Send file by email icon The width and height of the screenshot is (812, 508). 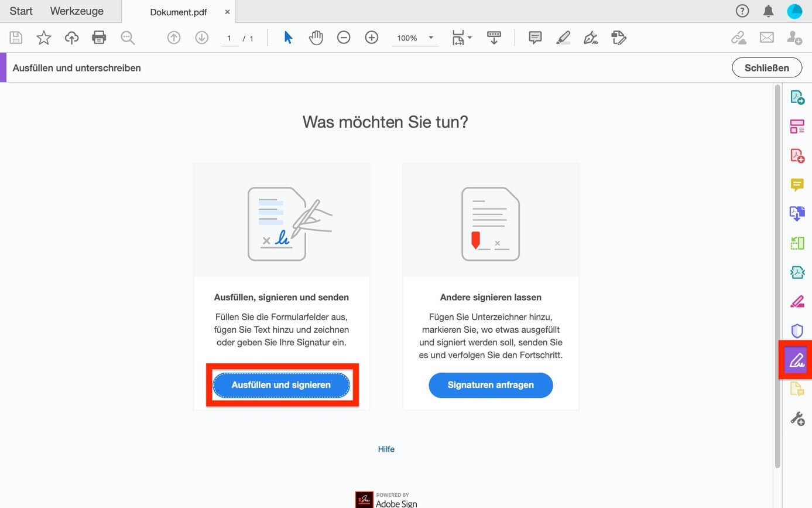point(767,38)
